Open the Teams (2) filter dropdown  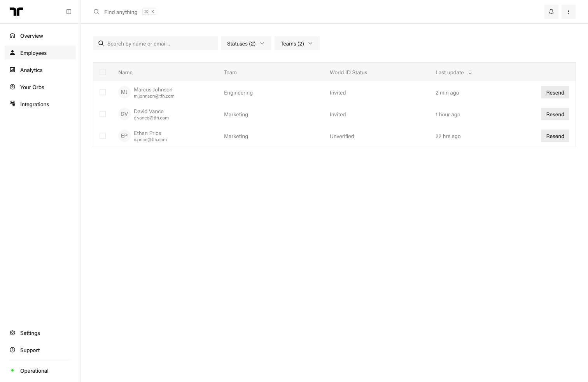pyautogui.click(x=297, y=43)
